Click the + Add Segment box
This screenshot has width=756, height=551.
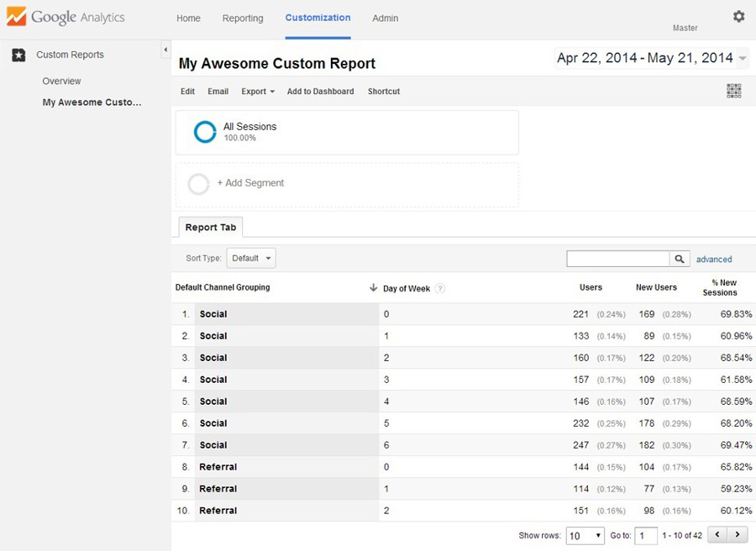click(x=250, y=183)
